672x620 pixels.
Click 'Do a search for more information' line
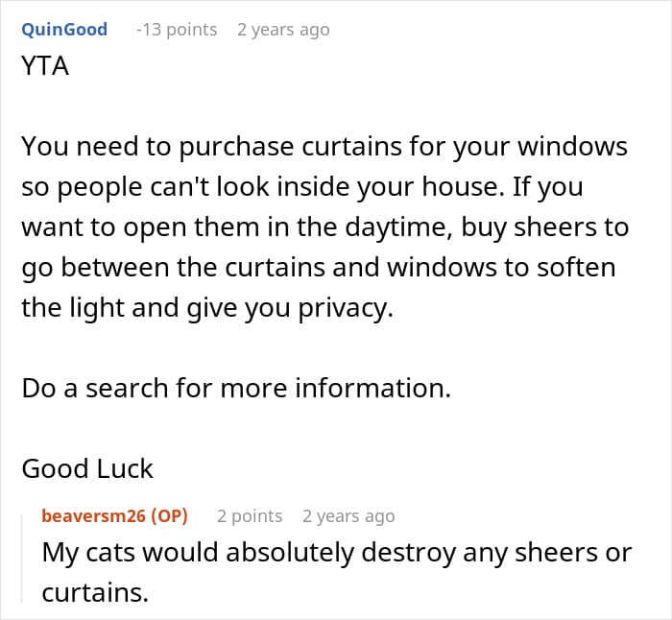coord(236,388)
